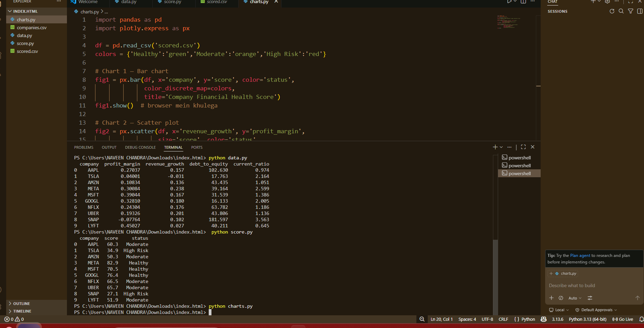The image size is (644, 328).
Task: Open the Auto model dropdown
Action: (x=575, y=298)
